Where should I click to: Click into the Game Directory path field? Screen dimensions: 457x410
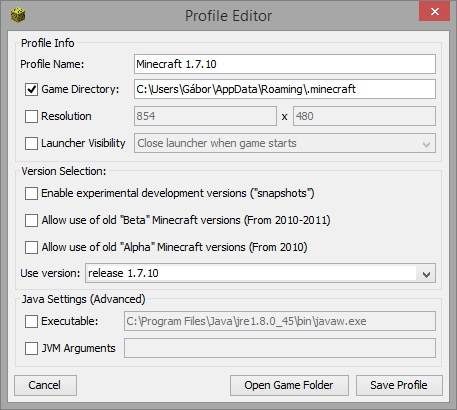pyautogui.click(x=285, y=89)
